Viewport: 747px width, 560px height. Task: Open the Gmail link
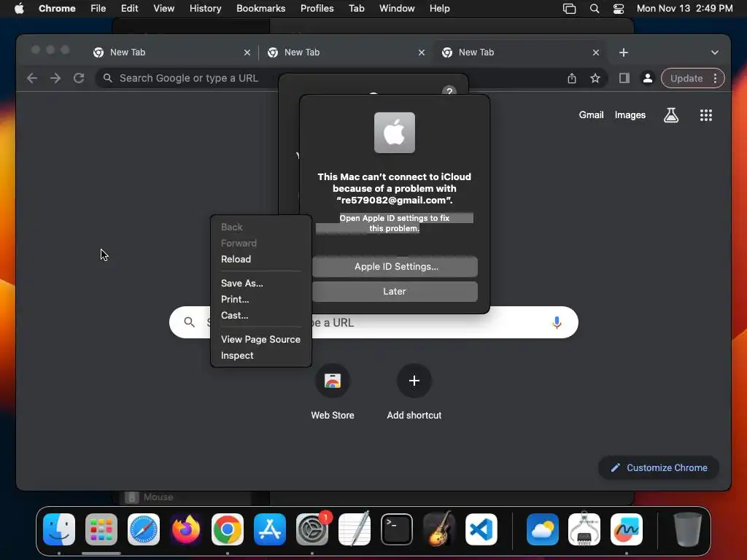[591, 114]
